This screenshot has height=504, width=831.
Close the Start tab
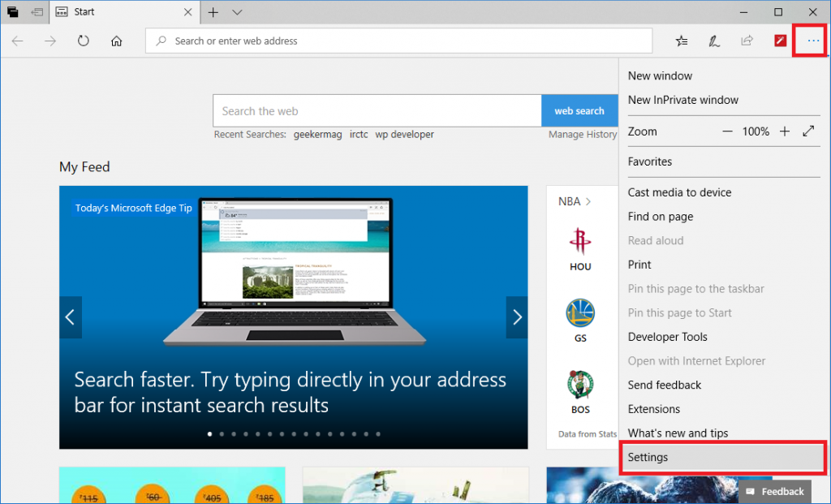pos(187,11)
